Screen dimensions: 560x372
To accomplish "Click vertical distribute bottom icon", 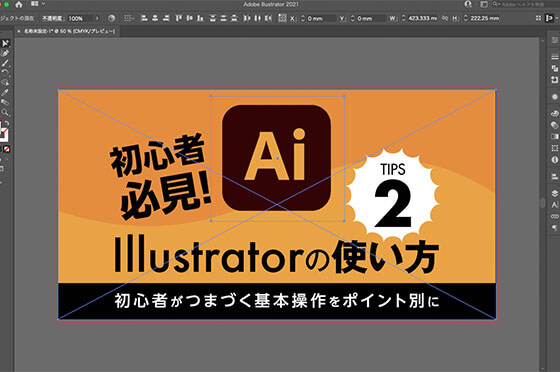I will pos(234,18).
